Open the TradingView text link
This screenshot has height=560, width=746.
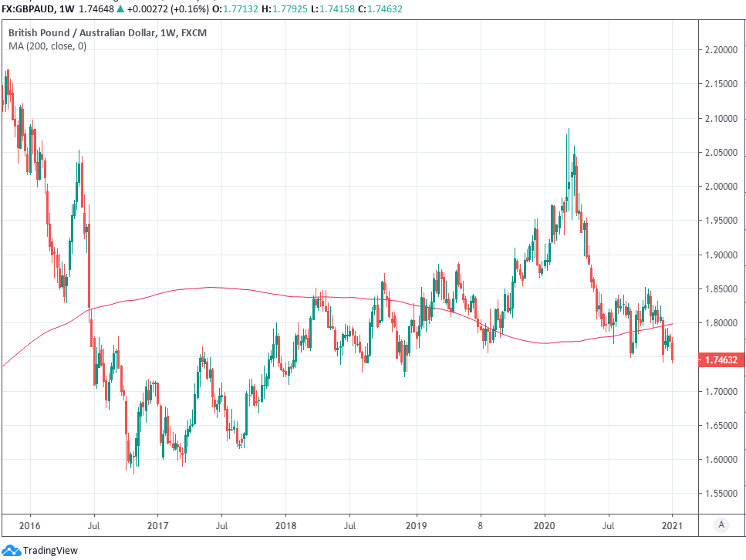tap(50, 551)
